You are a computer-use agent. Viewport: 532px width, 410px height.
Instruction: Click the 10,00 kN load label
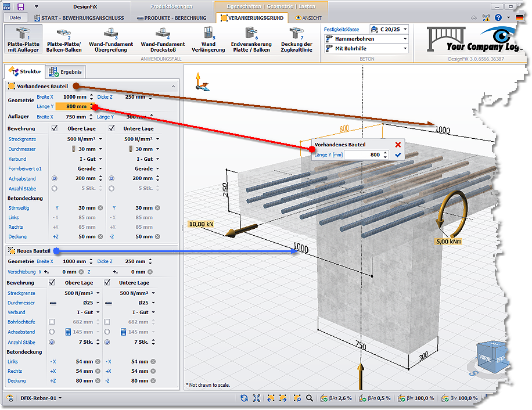pos(201,224)
